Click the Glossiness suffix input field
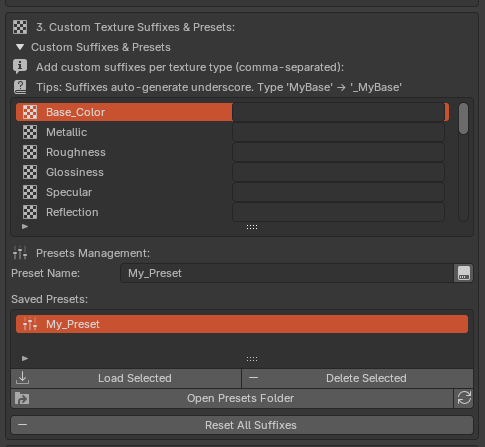485x447 pixels. tap(338, 172)
